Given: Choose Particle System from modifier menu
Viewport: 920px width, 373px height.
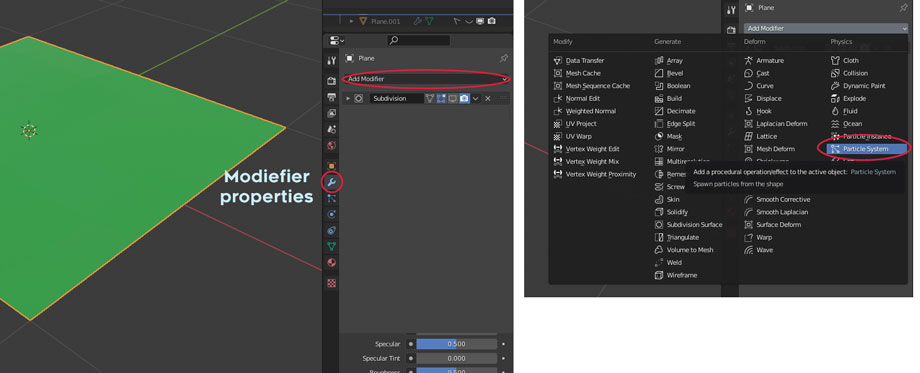Looking at the screenshot, I should pos(866,149).
